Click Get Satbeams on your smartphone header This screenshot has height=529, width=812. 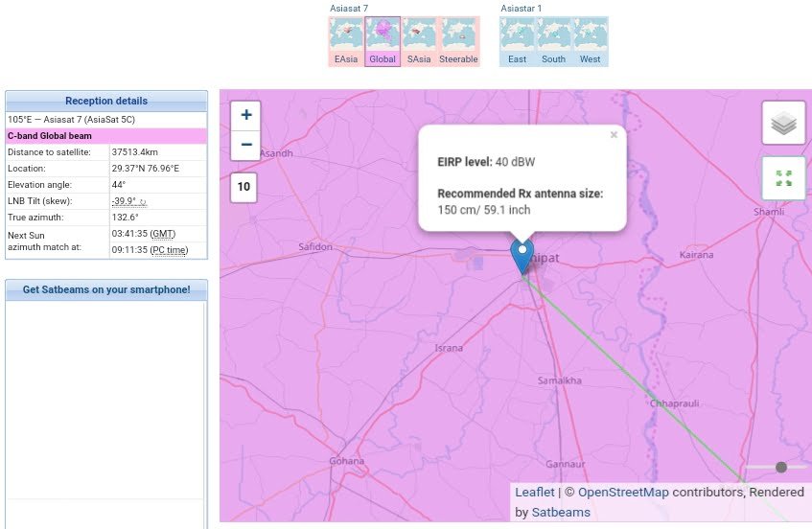(x=106, y=289)
